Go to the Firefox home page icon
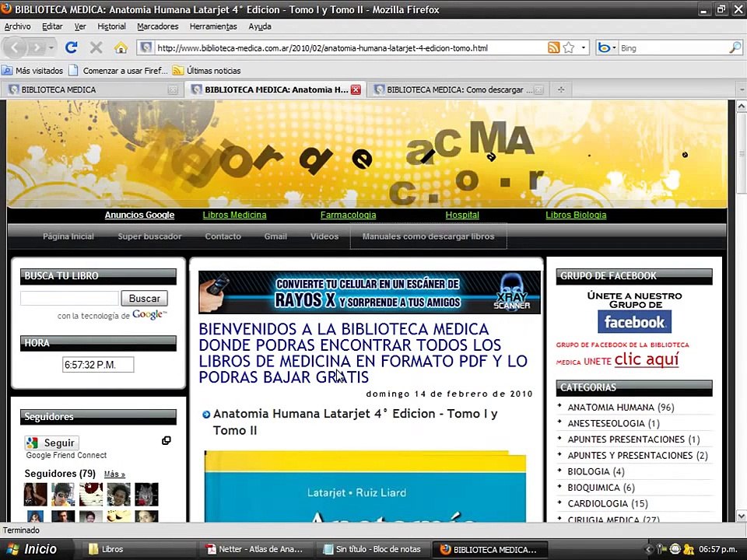 [121, 47]
